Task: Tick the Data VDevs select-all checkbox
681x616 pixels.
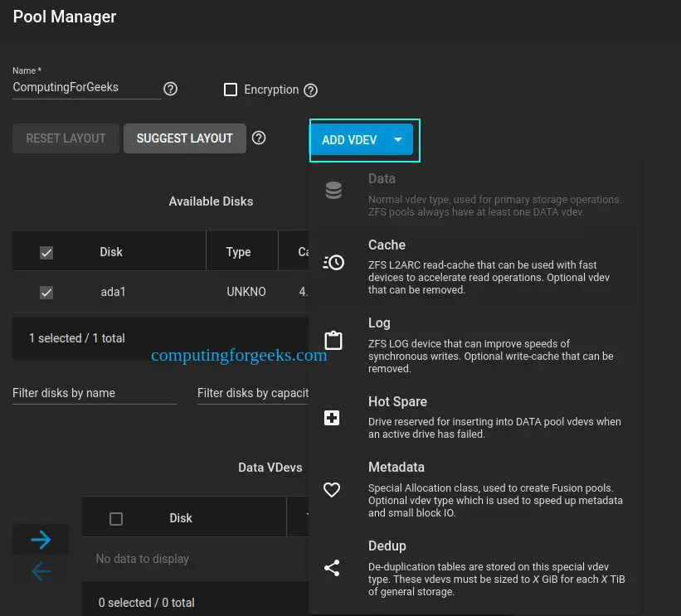Action: point(116,519)
